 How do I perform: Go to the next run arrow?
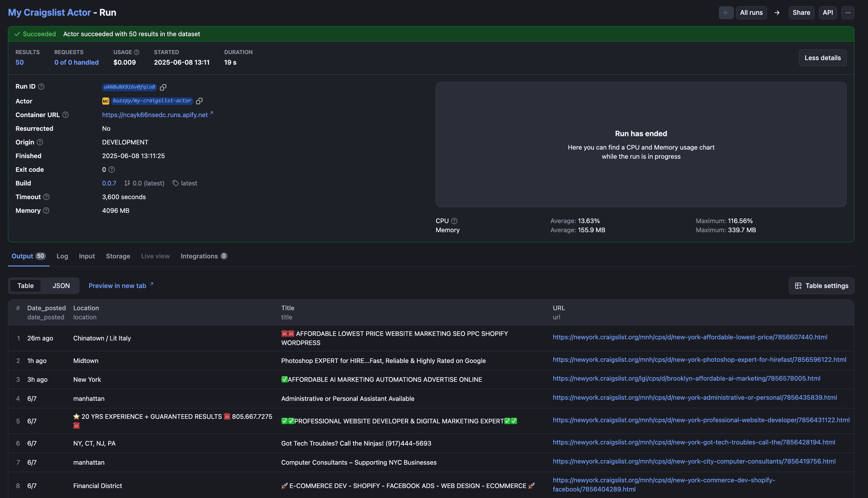click(x=777, y=13)
